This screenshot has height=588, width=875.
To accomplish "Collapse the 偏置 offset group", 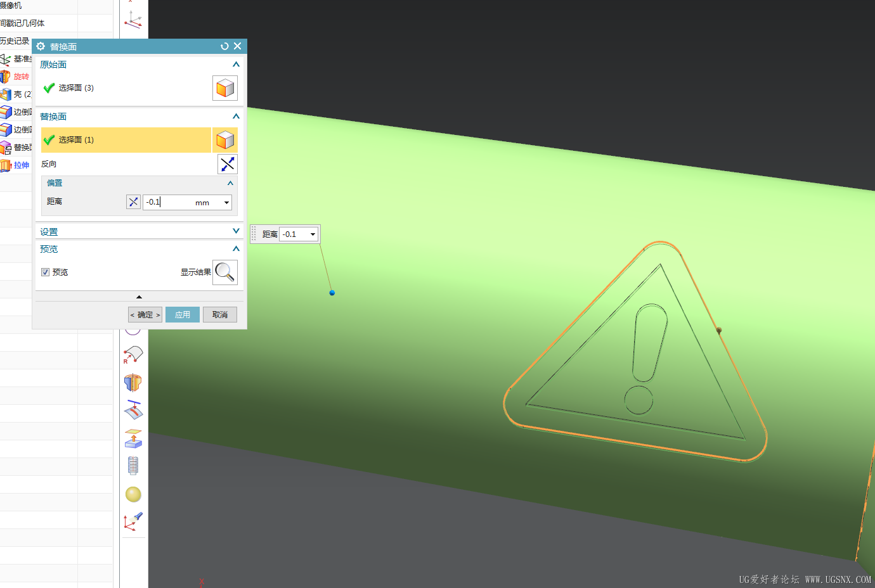I will click(x=230, y=183).
